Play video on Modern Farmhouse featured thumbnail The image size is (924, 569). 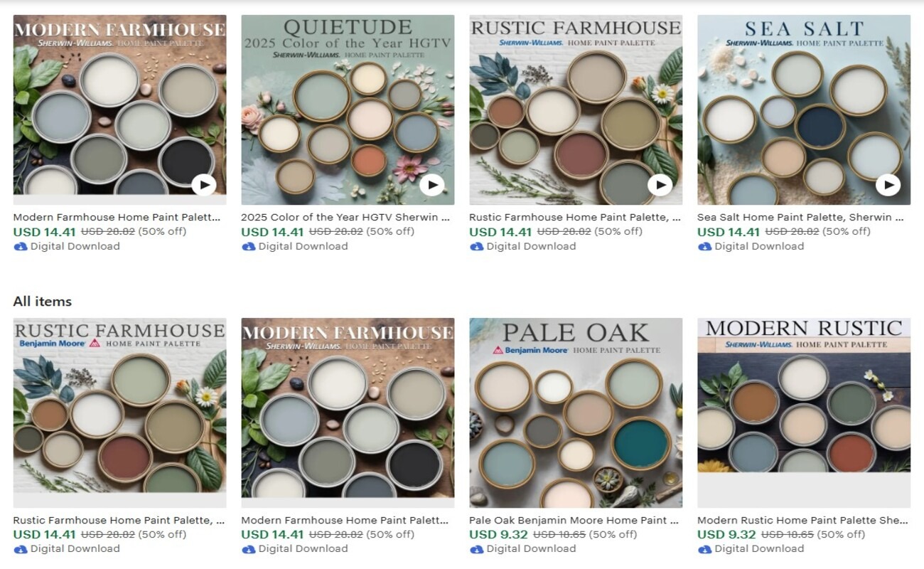(x=204, y=186)
